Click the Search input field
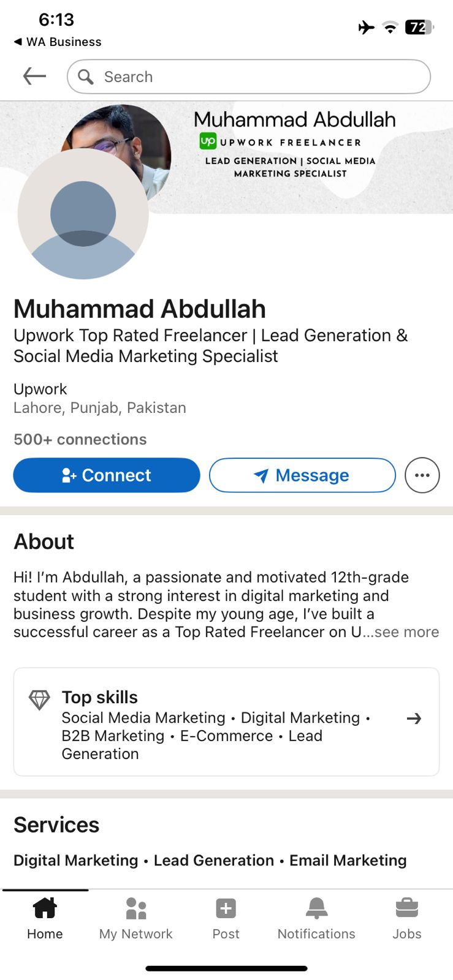Image resolution: width=453 pixels, height=980 pixels. [x=257, y=77]
